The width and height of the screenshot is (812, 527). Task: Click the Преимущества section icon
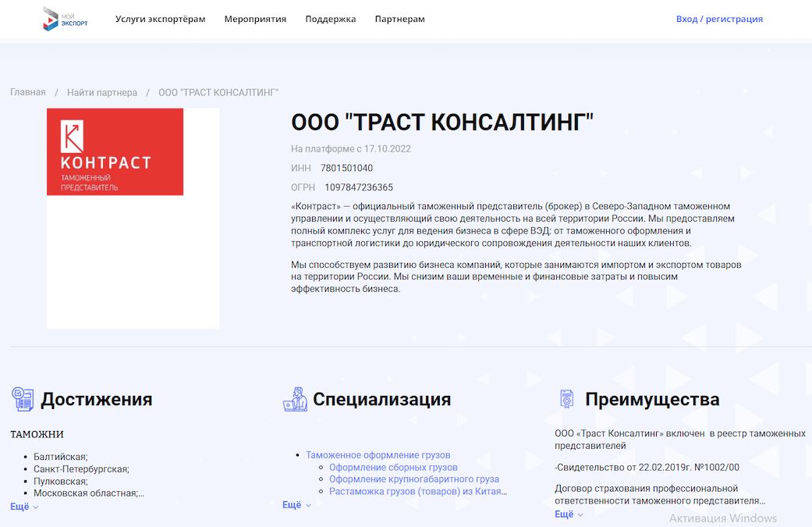pos(567,399)
